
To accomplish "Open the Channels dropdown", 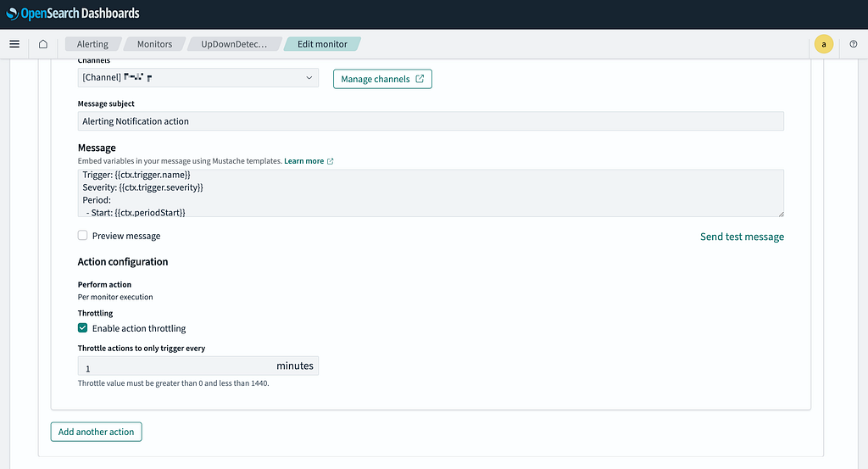I will pyautogui.click(x=198, y=77).
